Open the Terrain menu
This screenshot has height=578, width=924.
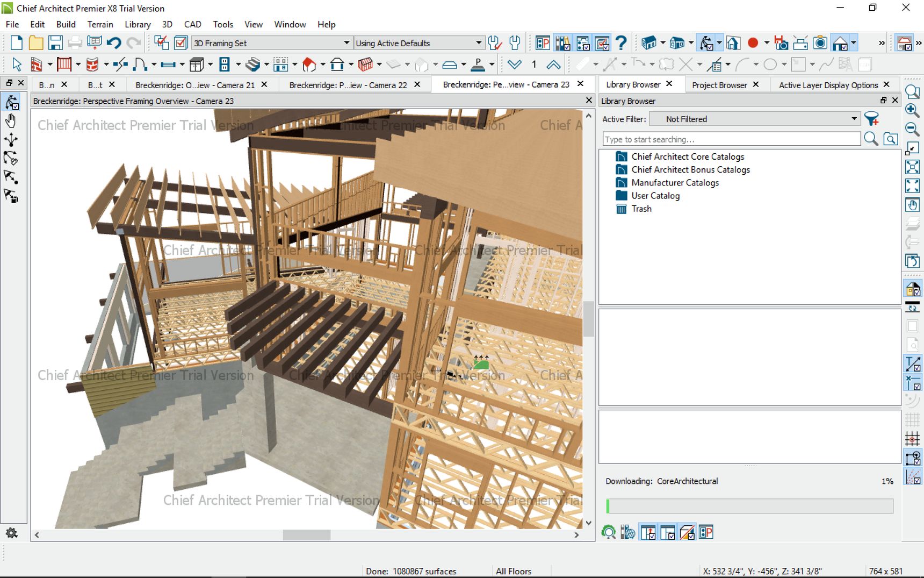pos(100,24)
